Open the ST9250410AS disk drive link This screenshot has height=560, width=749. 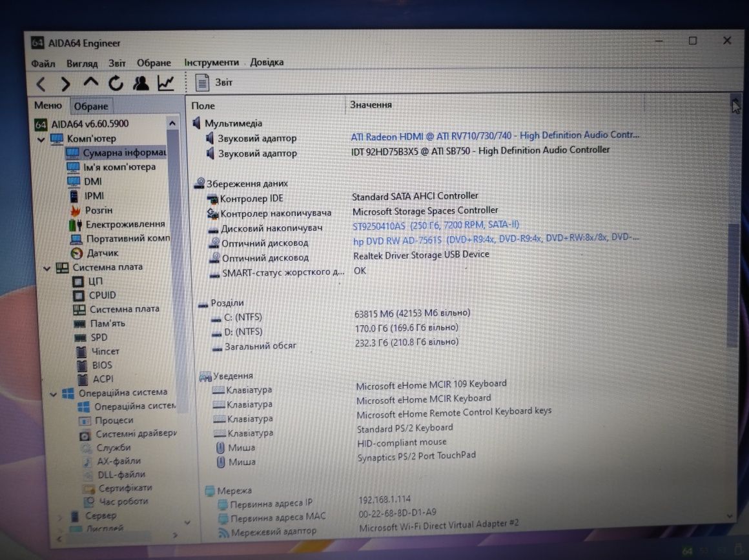(x=436, y=225)
